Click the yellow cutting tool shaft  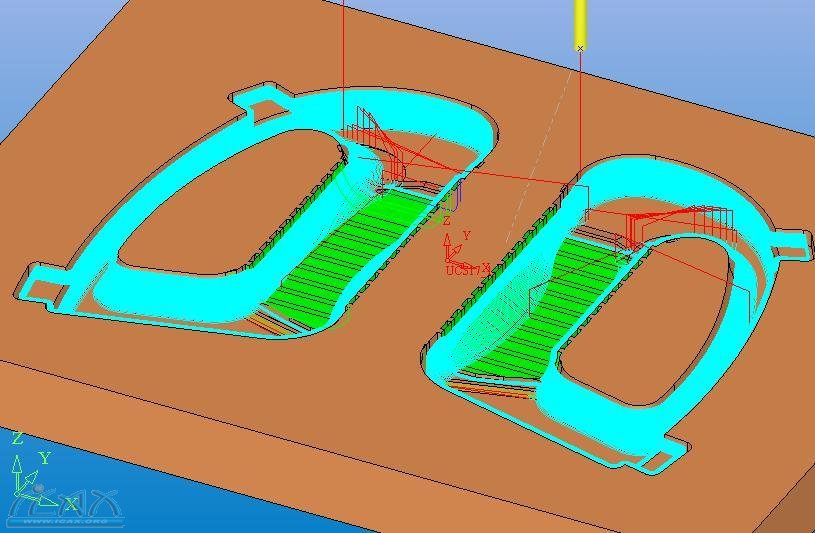pyautogui.click(x=581, y=24)
